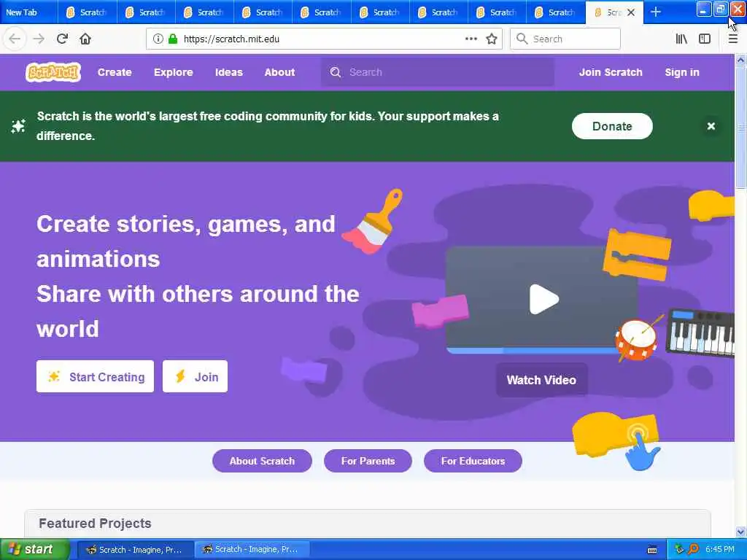Screen dimensions: 747x560
Task: Bookmark this page with the star icon
Action: point(492,39)
